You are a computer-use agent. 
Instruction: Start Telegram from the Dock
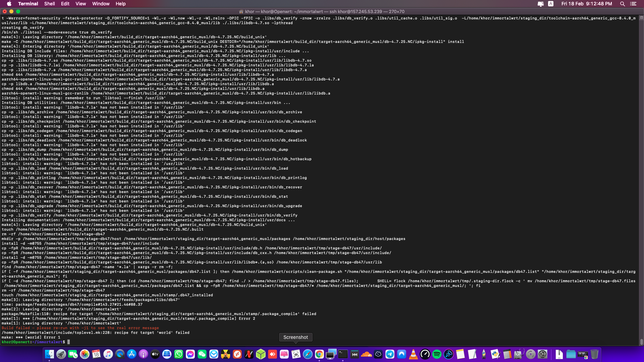click(389, 354)
